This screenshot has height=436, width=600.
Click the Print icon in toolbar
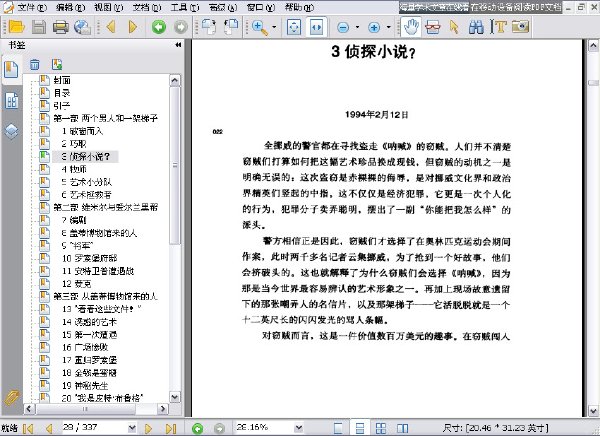[x=60, y=27]
